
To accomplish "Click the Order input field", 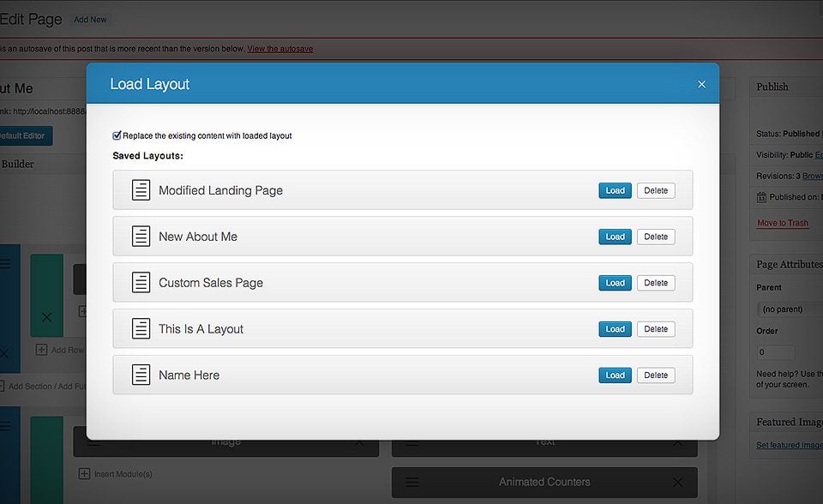I will pos(776,352).
